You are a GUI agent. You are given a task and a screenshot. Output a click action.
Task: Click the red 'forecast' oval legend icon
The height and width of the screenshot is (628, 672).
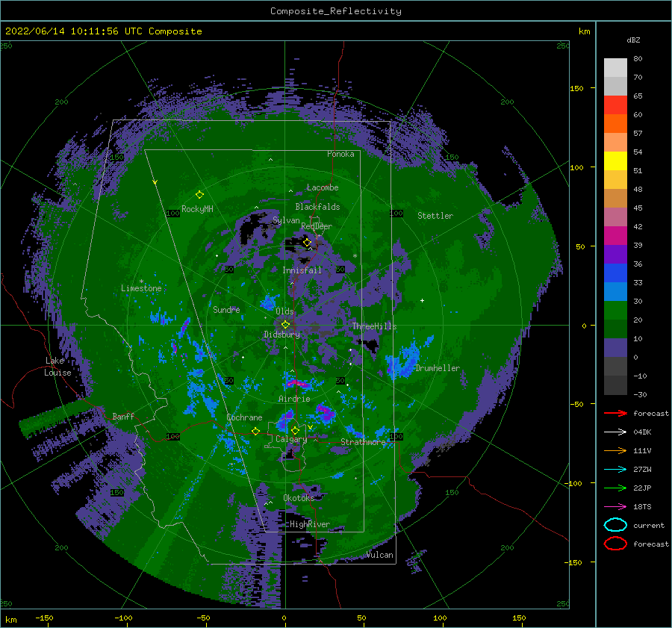click(615, 544)
